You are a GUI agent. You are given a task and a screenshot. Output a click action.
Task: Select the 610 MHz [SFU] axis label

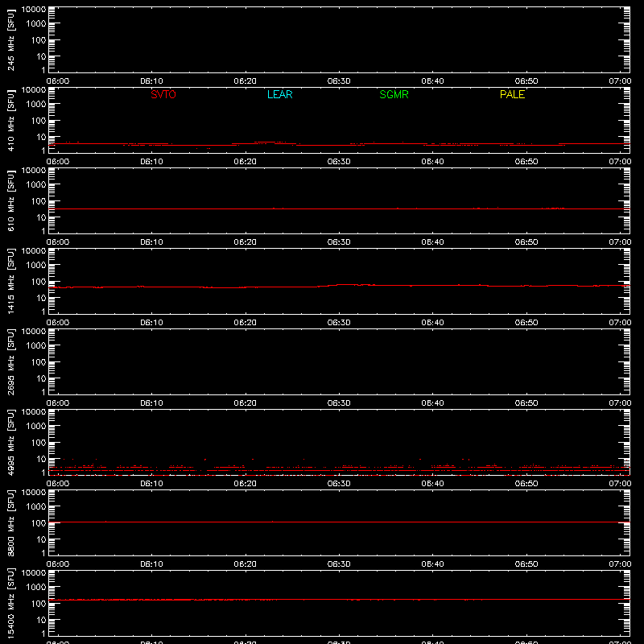[10, 200]
